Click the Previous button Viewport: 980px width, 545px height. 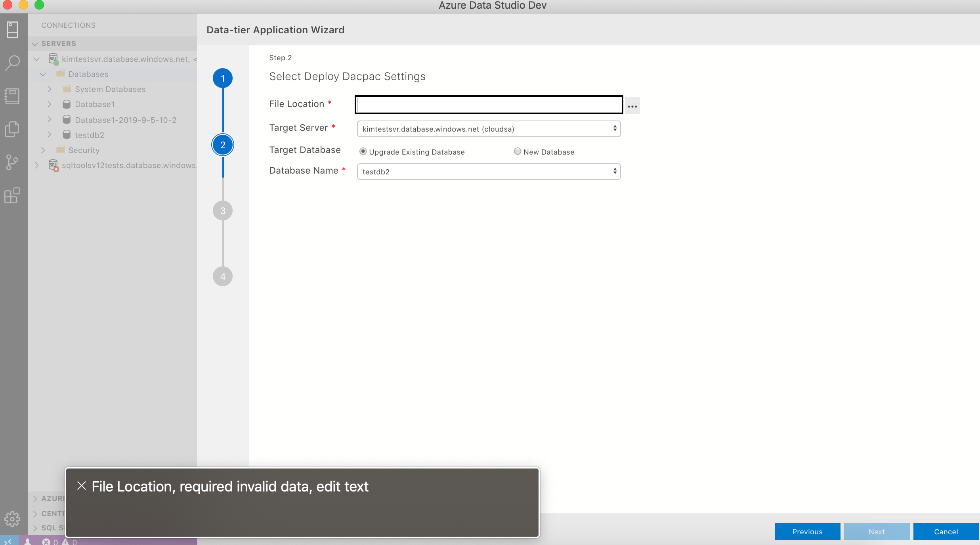[807, 531]
